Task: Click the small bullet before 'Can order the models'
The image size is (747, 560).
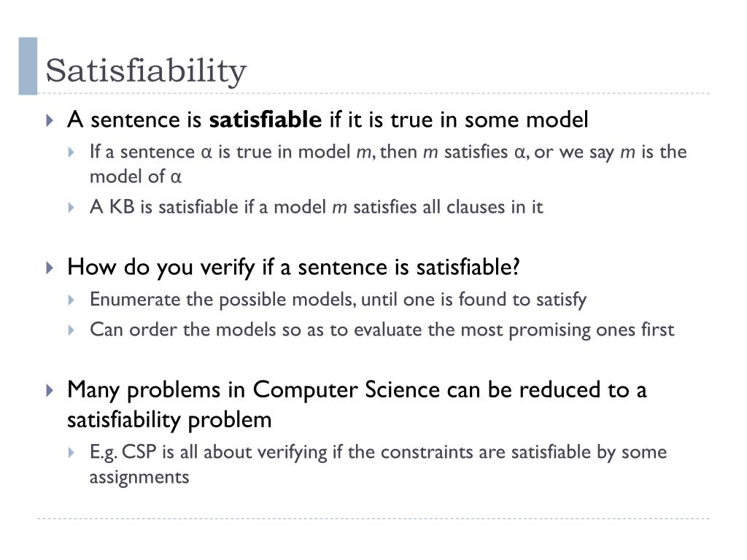Action: coord(71,330)
